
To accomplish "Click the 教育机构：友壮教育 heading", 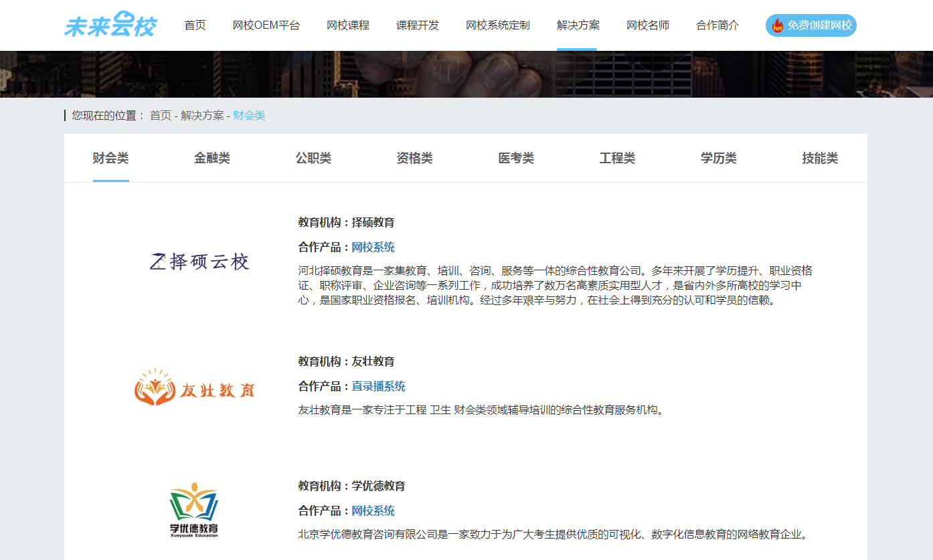I will [x=347, y=362].
